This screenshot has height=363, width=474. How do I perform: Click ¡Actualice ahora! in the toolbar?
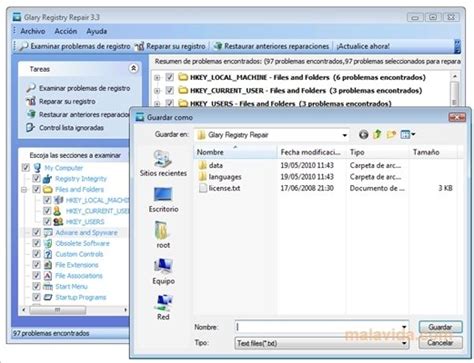[x=363, y=46]
